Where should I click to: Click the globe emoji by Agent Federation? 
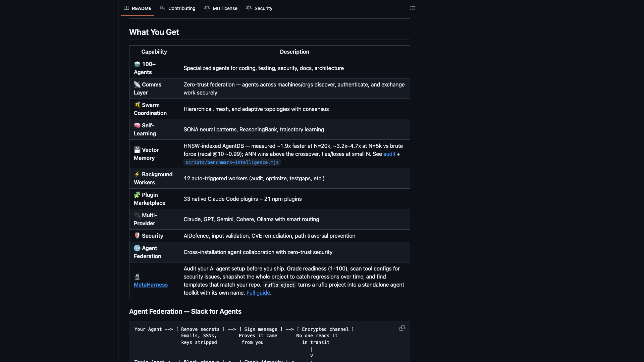[137, 248]
